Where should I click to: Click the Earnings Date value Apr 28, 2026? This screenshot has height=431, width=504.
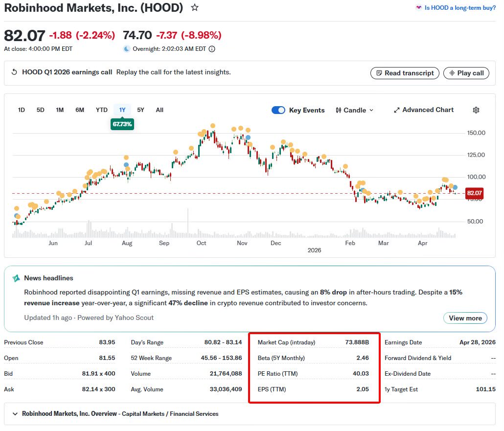click(477, 342)
